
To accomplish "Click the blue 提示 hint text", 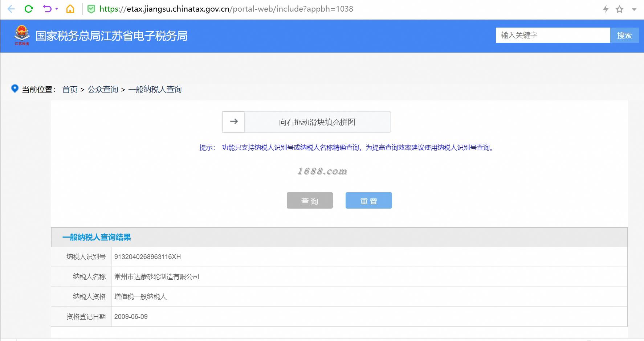I will click(x=347, y=148).
